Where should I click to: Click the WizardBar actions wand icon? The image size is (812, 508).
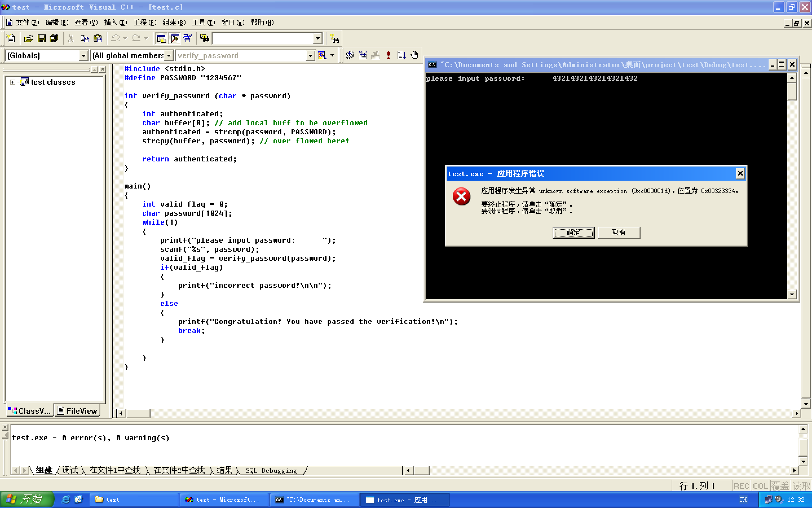click(x=322, y=55)
